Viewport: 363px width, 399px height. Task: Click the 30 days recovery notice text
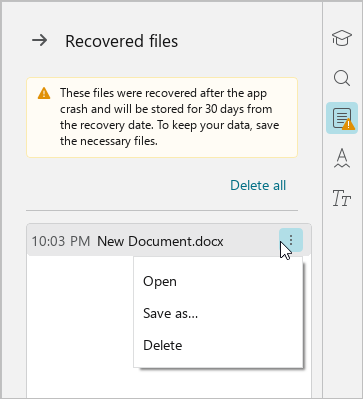click(170, 117)
